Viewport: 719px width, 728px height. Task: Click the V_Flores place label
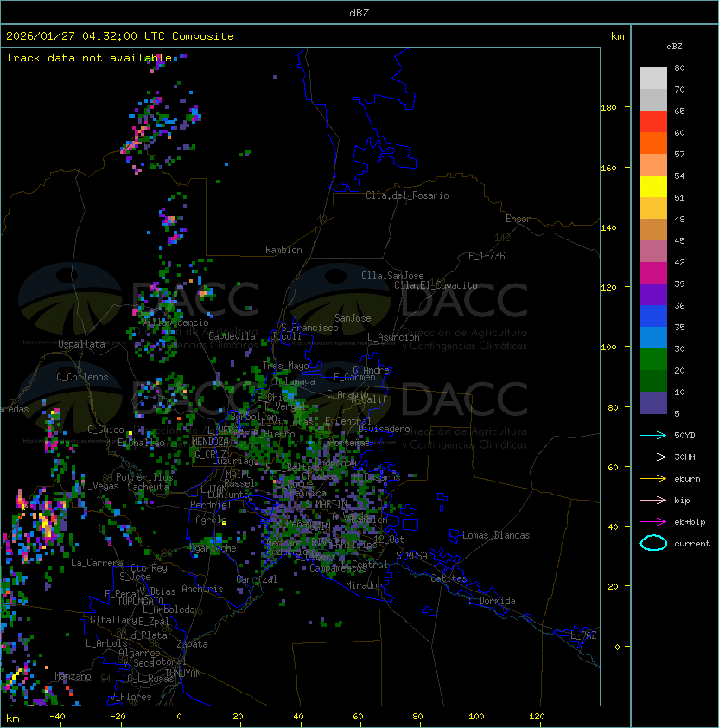(x=130, y=696)
